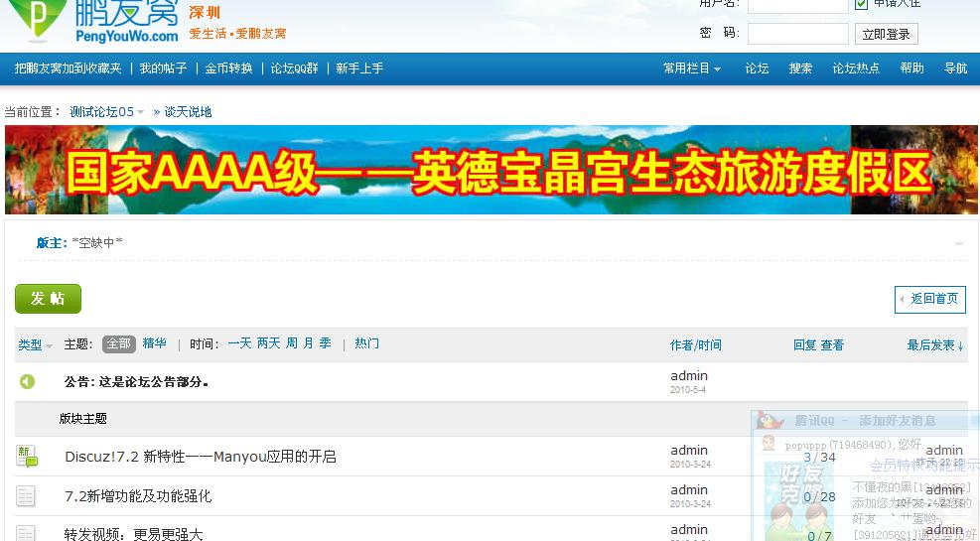Viewport: 980px width, 541px height.
Task: Filter threads by 两天
Action: pos(269,343)
